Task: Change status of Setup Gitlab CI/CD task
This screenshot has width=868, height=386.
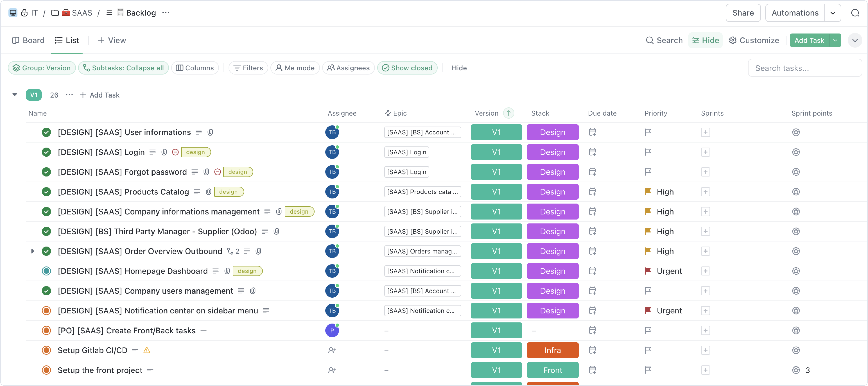Action: [x=46, y=350]
